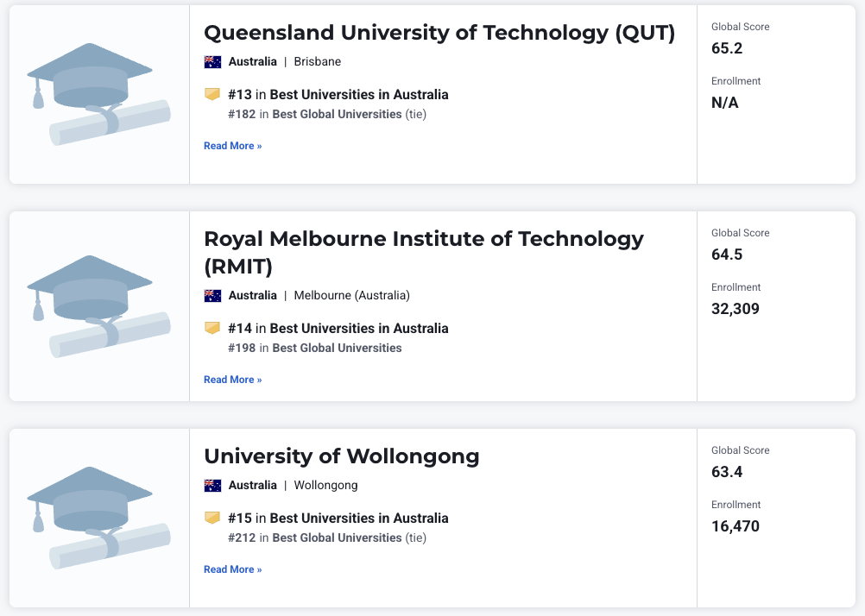Click the gold badge beside #14 ranking

[212, 328]
